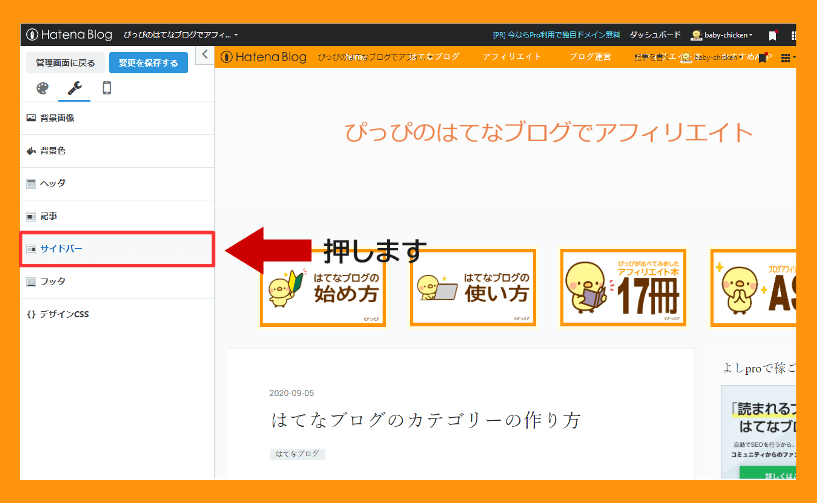Click blog title ぴっぴのはてなブログでアフィリエイト
The width and height of the screenshot is (817, 503).
pos(548,132)
